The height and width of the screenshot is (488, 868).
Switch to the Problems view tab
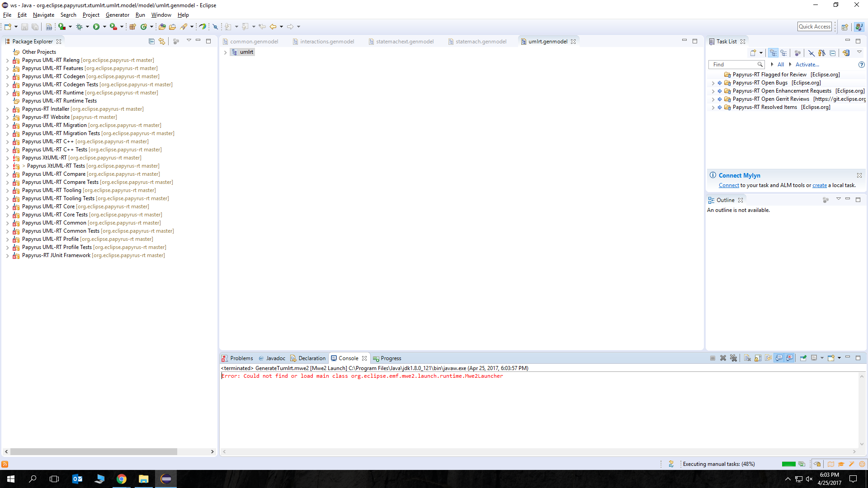click(x=237, y=358)
